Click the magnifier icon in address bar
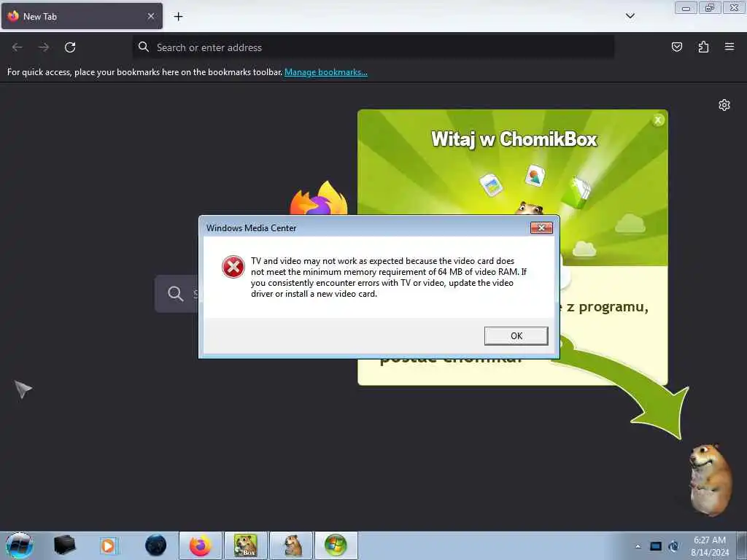The height and width of the screenshot is (560, 747). 144,47
